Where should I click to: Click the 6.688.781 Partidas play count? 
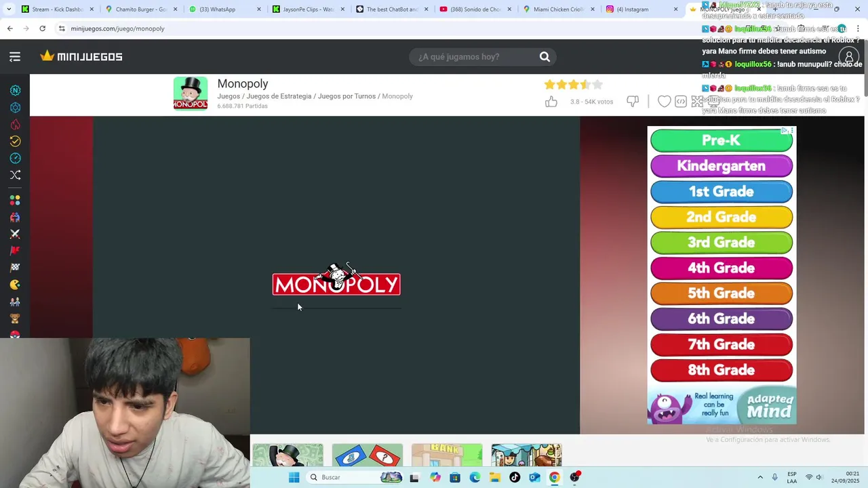(x=242, y=106)
